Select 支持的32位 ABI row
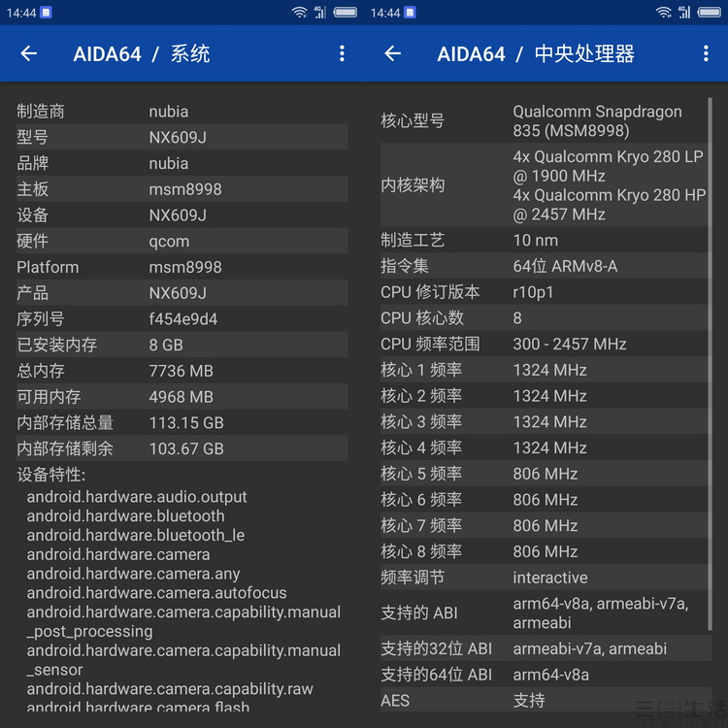 click(x=546, y=648)
